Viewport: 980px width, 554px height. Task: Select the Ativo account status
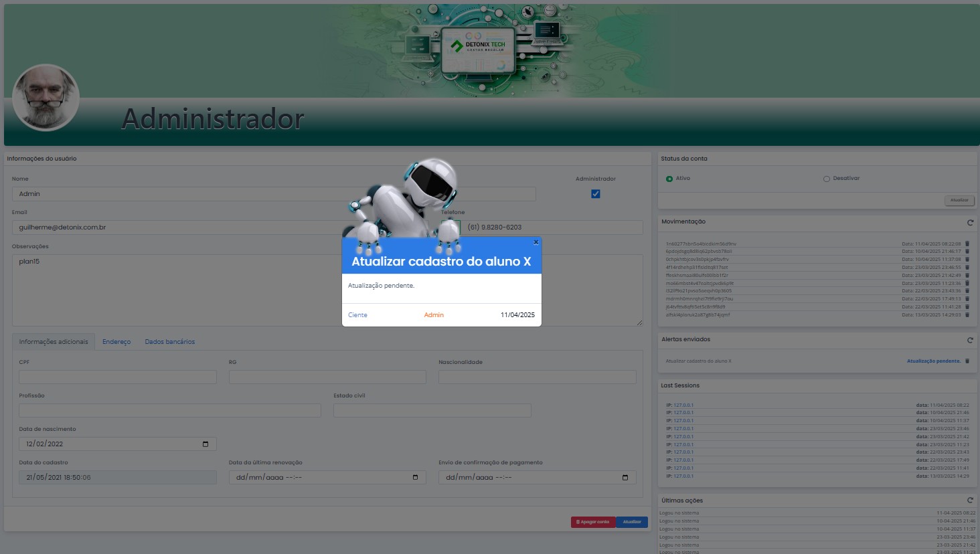pyautogui.click(x=669, y=179)
